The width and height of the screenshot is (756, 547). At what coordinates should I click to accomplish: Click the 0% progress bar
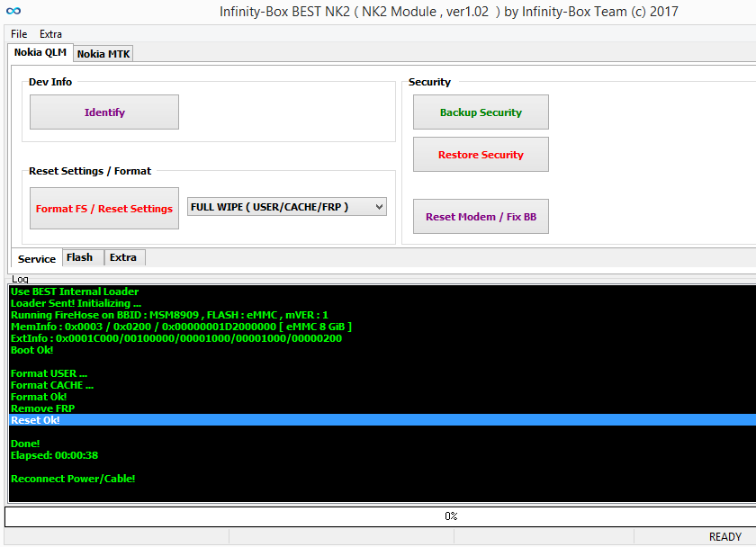point(381,516)
